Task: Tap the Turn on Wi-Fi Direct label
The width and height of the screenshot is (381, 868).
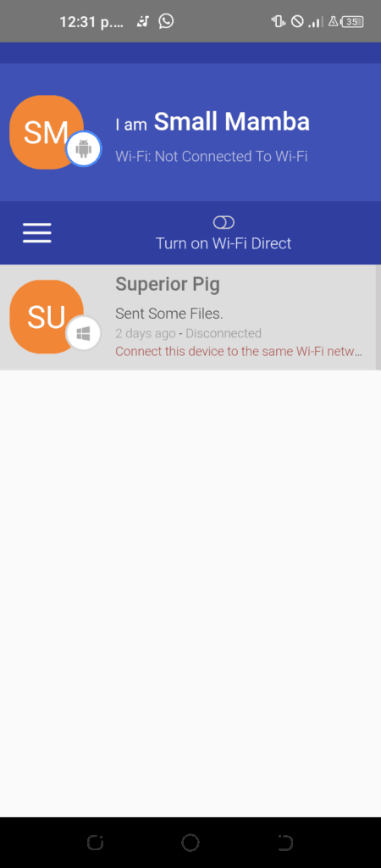Action: coord(224,243)
